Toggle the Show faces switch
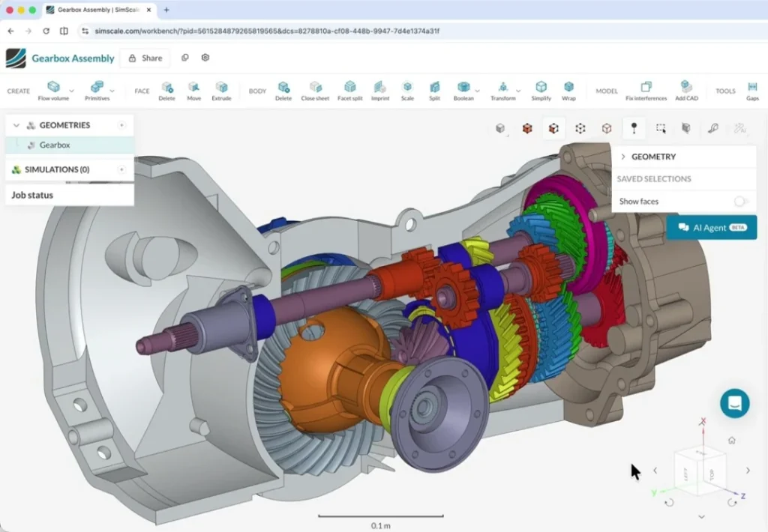The height and width of the screenshot is (532, 768). point(739,201)
